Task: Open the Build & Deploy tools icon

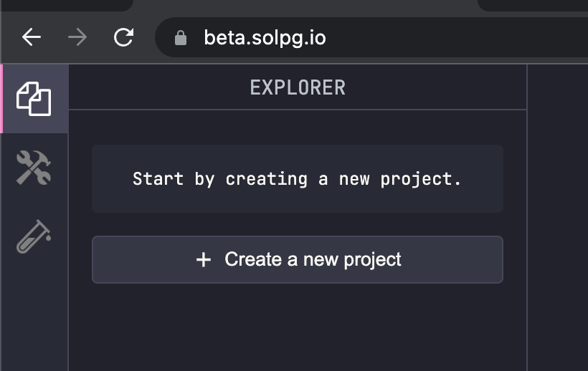Action: point(34,168)
